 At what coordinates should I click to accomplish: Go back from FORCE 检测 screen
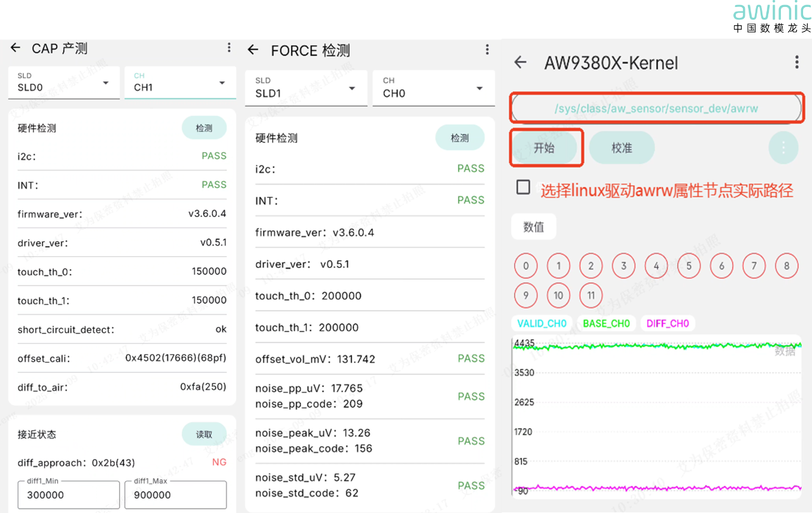253,50
